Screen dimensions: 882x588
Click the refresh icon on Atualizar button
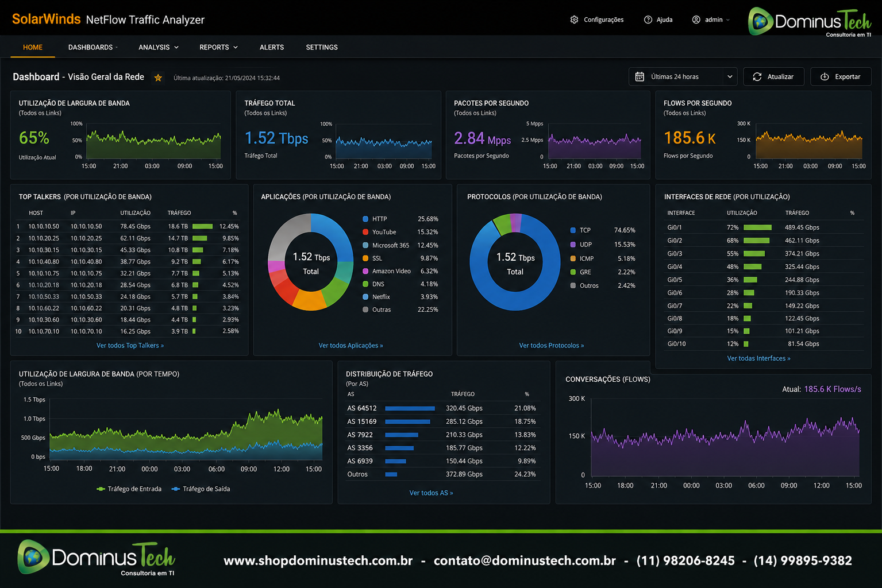pyautogui.click(x=757, y=76)
